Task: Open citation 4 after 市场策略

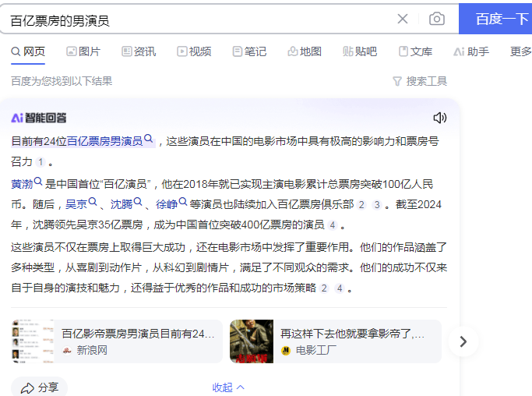Action: click(x=340, y=288)
